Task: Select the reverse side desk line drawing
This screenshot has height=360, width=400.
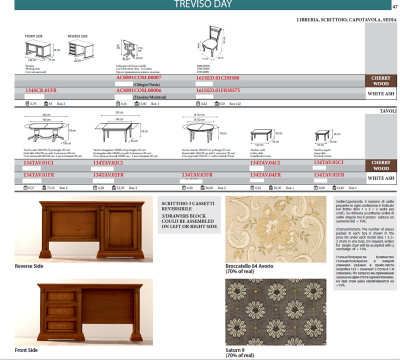Action: 81,50
